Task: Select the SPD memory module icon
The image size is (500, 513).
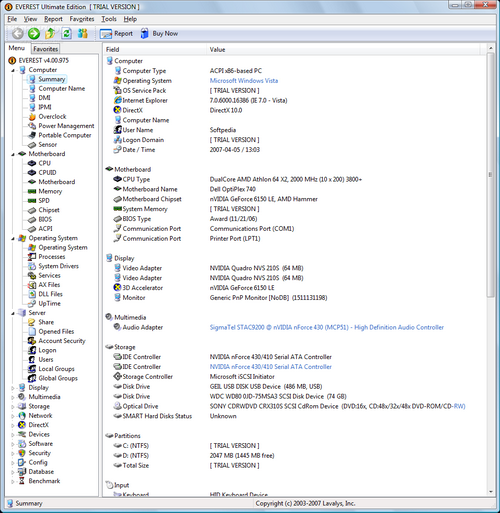Action: click(32, 201)
